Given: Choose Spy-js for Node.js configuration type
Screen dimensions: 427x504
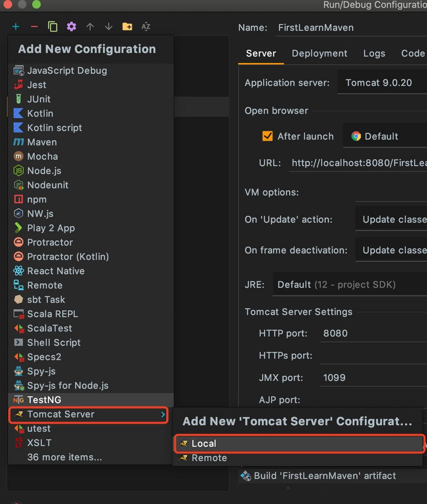Looking at the screenshot, I should 91,386.
